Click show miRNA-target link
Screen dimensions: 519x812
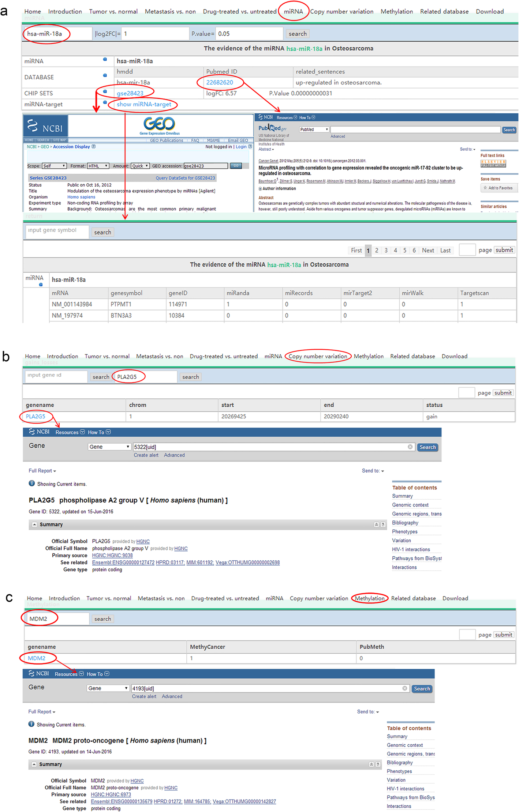coord(144,104)
